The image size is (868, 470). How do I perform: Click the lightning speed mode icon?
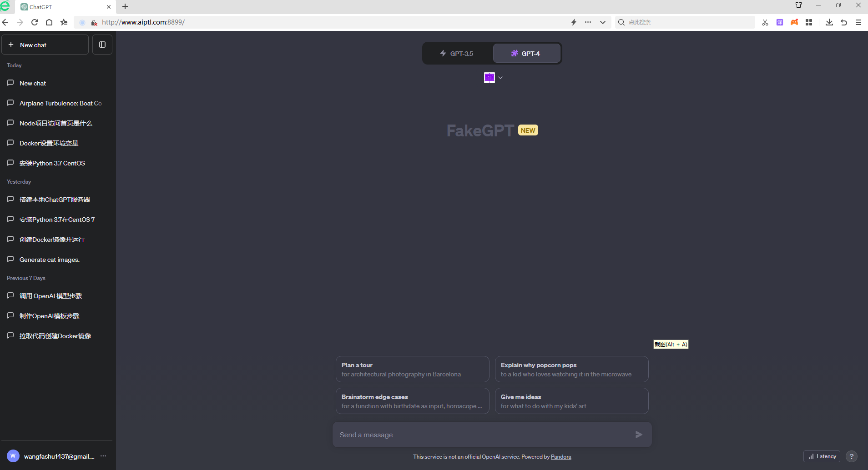tap(574, 22)
